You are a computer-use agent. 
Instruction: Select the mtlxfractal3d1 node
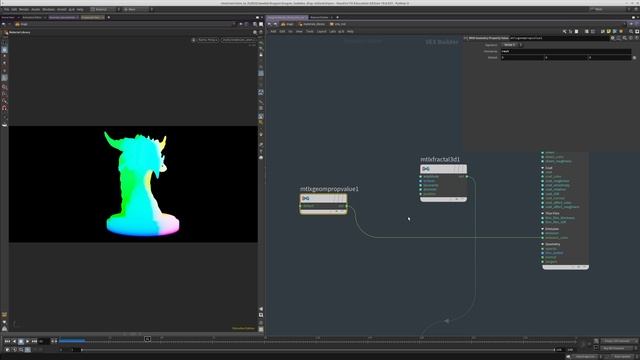(443, 169)
